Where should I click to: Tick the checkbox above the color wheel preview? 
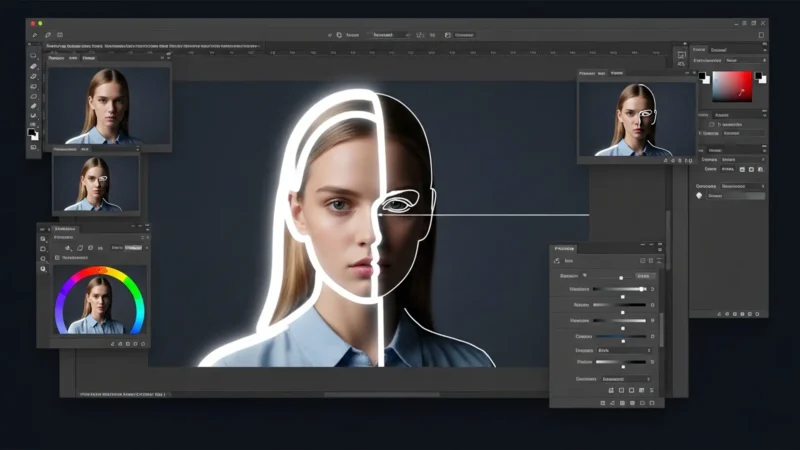point(57,258)
